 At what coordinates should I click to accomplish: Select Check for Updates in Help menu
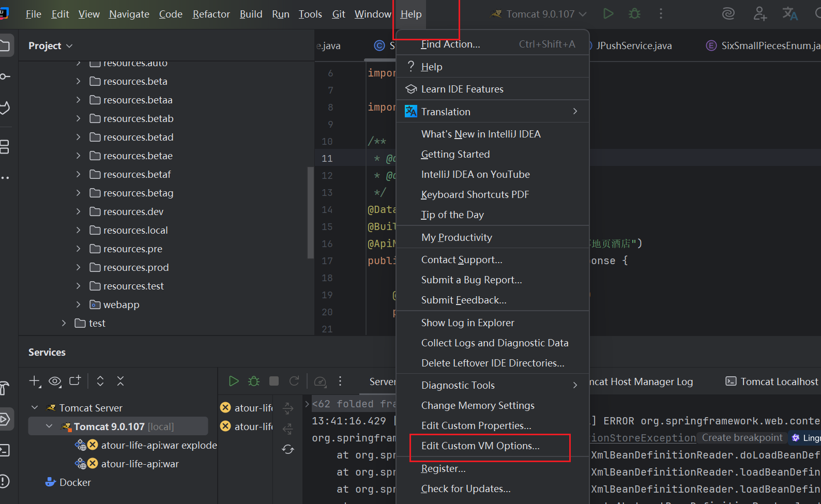pos(493,488)
